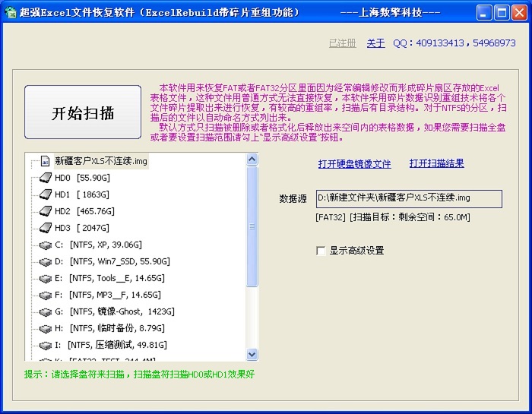Select E: [NTFS, Tools__E, 14.65G]
The width and height of the screenshot is (532, 414).
pos(109,278)
